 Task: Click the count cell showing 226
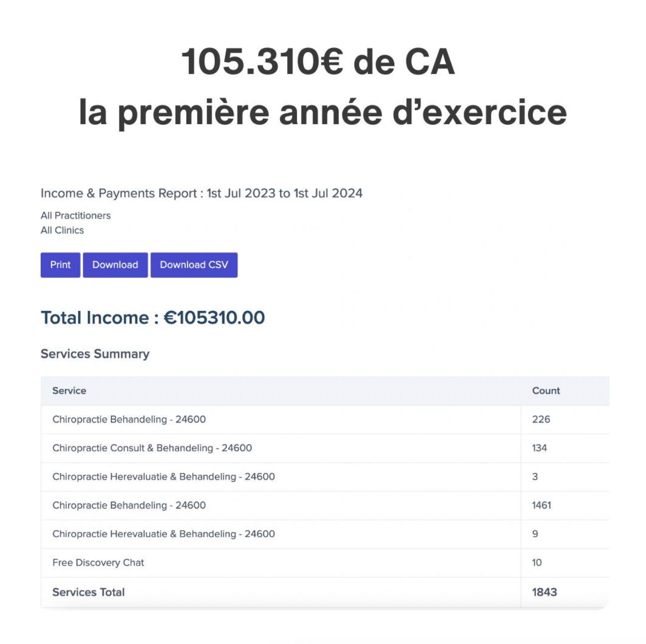(541, 420)
